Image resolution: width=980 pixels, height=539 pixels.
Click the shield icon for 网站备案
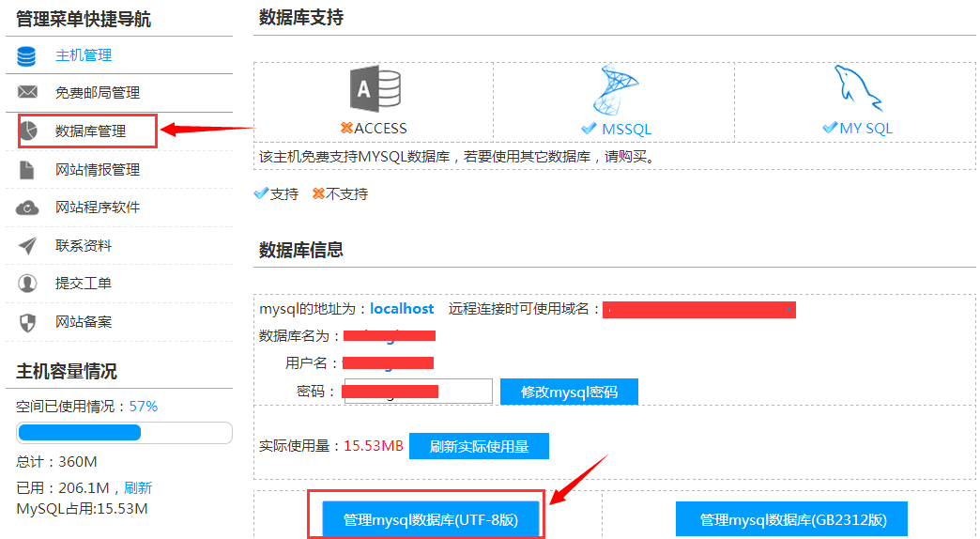27,322
